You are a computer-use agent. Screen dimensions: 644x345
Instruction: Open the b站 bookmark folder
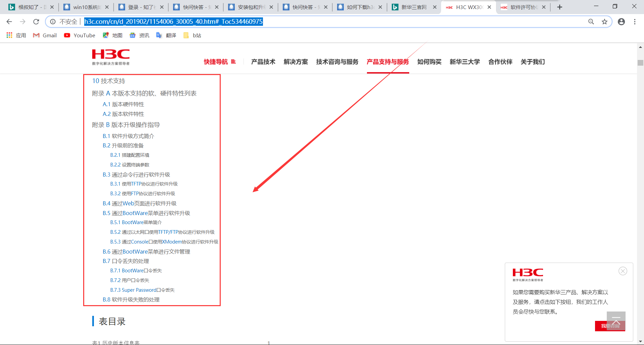192,35
